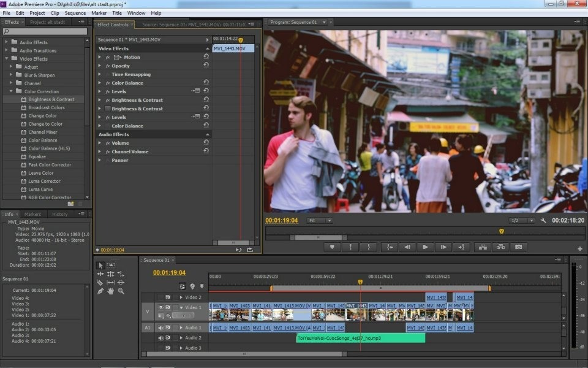This screenshot has width=588, height=368.
Task: Switch to the Project: alt stadt tab
Action: click(x=48, y=22)
